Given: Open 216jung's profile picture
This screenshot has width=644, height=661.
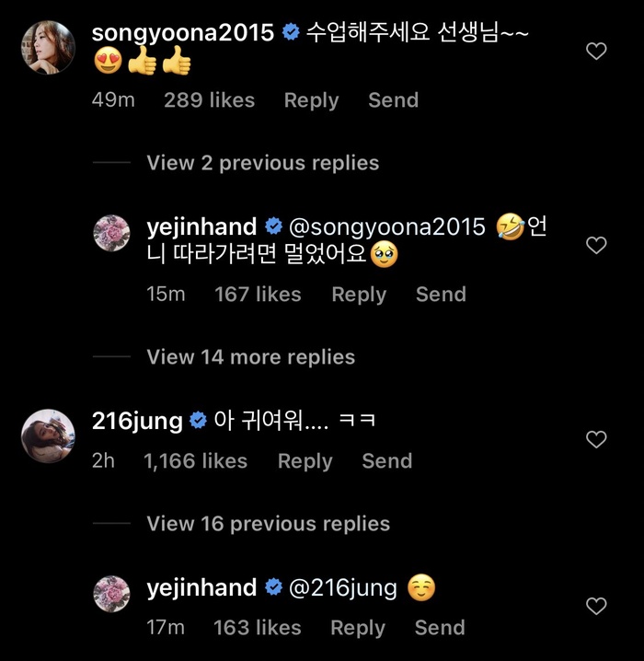Looking at the screenshot, I should click(48, 435).
